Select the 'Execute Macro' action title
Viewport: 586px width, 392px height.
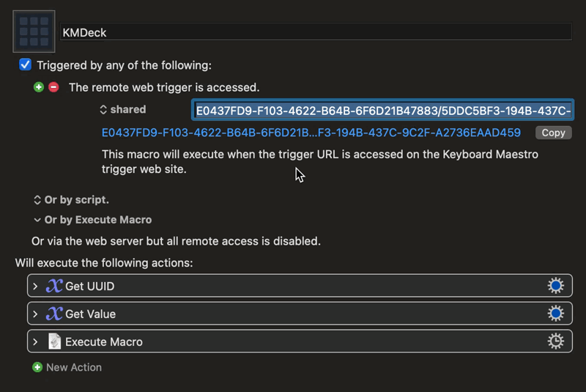[x=104, y=342]
